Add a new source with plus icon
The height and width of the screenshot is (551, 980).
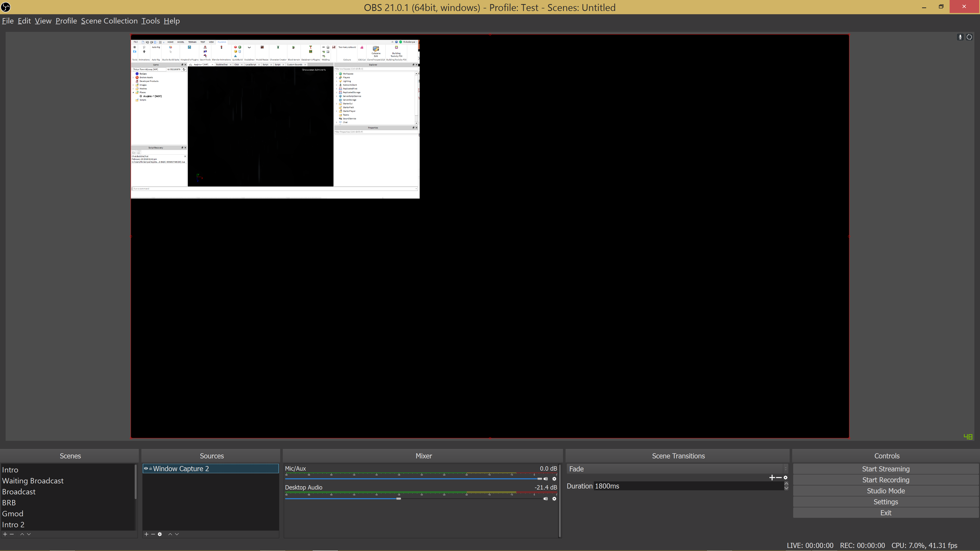point(146,534)
